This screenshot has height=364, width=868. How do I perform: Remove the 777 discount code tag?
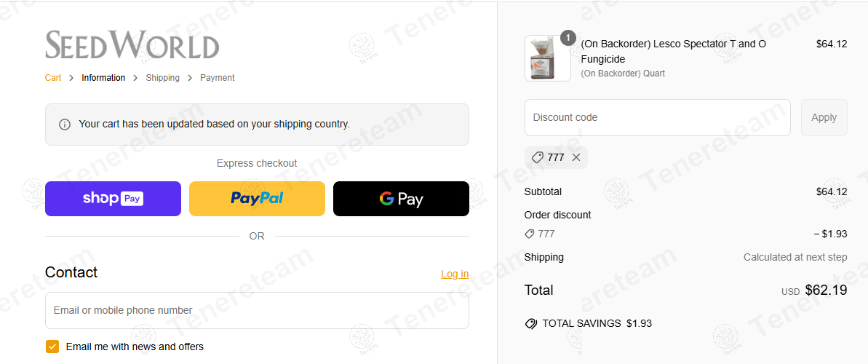click(x=576, y=157)
